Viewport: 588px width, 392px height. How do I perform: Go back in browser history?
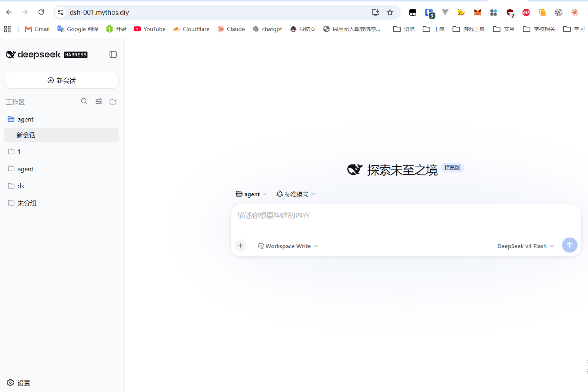pyautogui.click(x=9, y=12)
